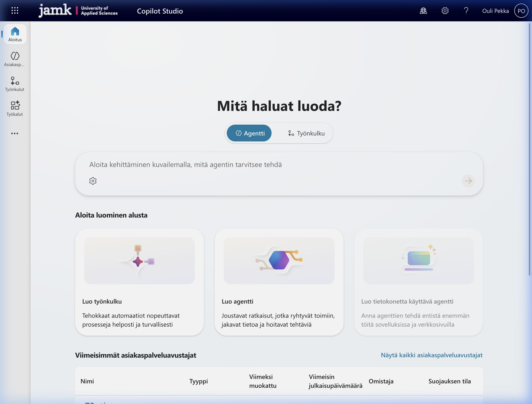Open the Aloitus home page from sidebar
The width and height of the screenshot is (532, 404).
pyautogui.click(x=15, y=34)
